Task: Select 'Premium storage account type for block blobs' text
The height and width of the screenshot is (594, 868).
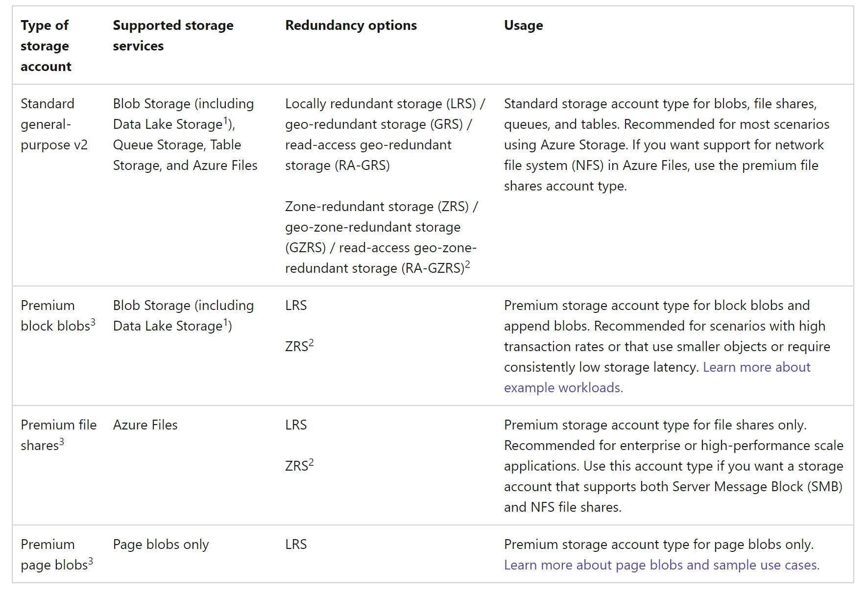Action: (667, 347)
